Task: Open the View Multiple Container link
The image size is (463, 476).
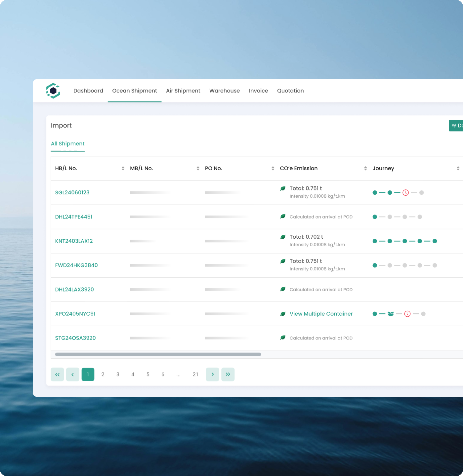Action: [321, 314]
